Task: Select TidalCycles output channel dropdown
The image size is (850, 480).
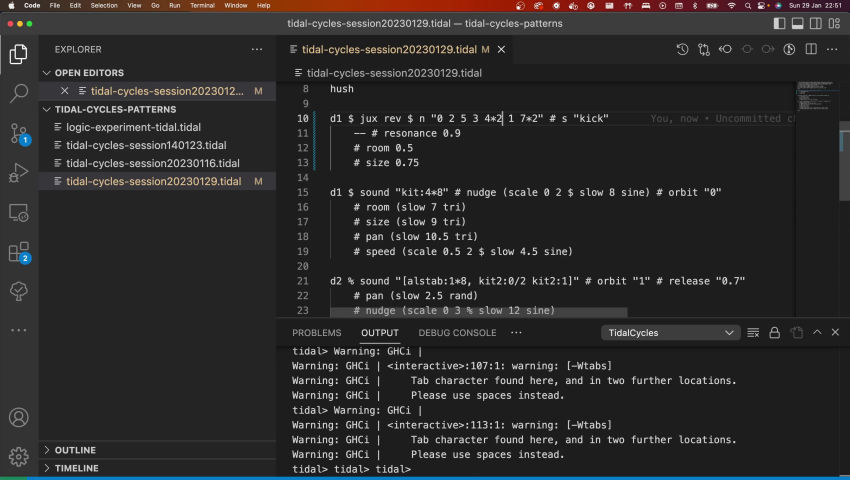Action: [x=669, y=332]
